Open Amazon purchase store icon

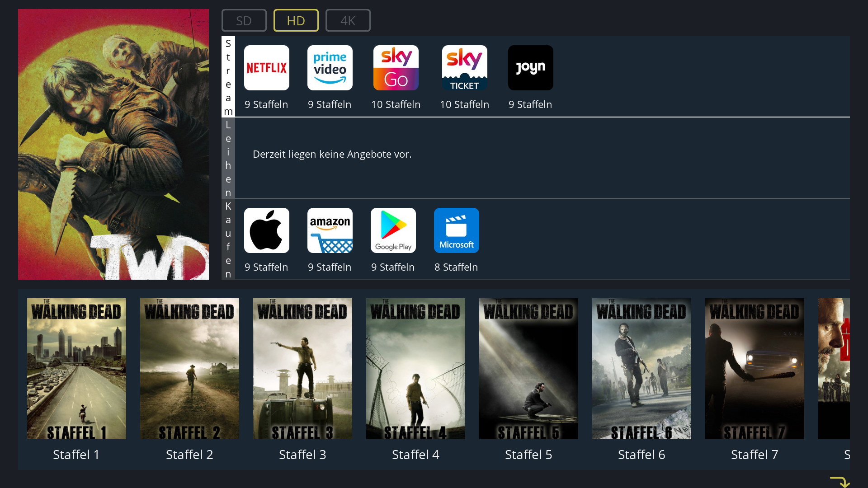pos(330,230)
